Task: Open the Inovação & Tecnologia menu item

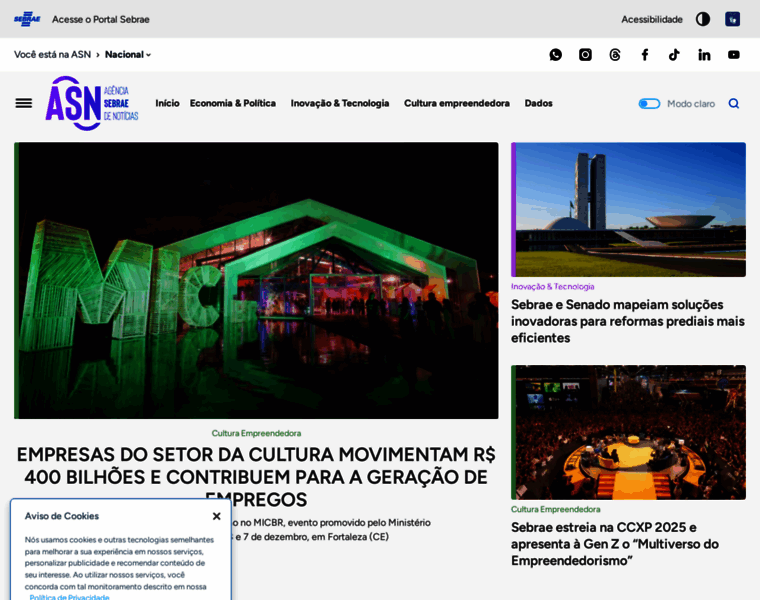Action: tap(340, 103)
